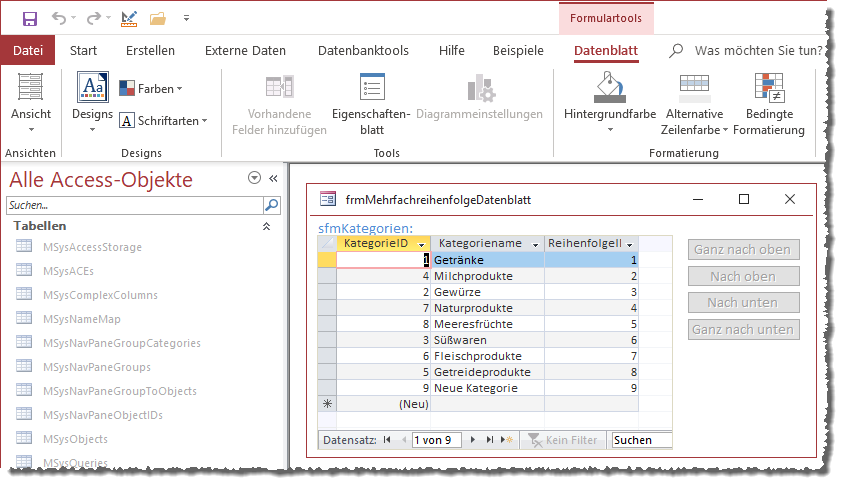Open the folder icon in the quick access toolbar
Viewport: 845px width, 485px height.
(x=158, y=19)
